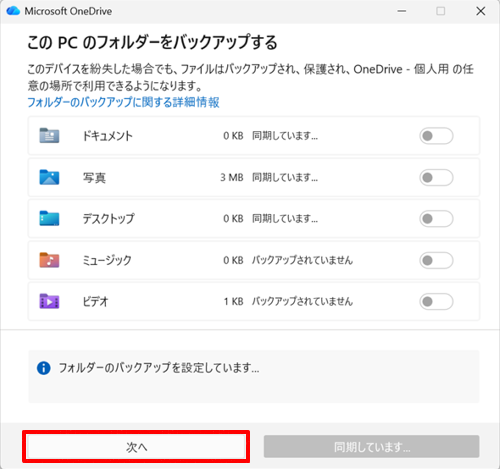Open フォルダーのバックアップに関する詳細情報 link
The image size is (500, 469).
pos(123,102)
